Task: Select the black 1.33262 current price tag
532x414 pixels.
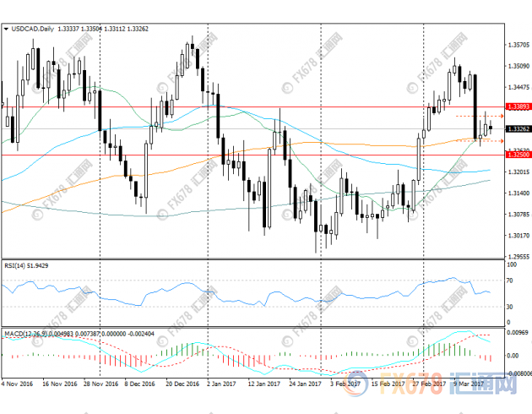Action: tap(518, 129)
